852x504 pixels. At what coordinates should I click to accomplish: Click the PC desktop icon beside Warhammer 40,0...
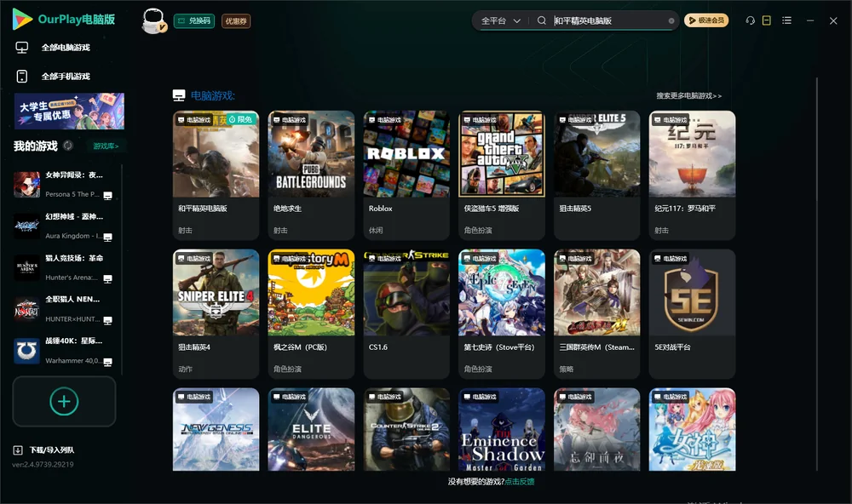[107, 363]
